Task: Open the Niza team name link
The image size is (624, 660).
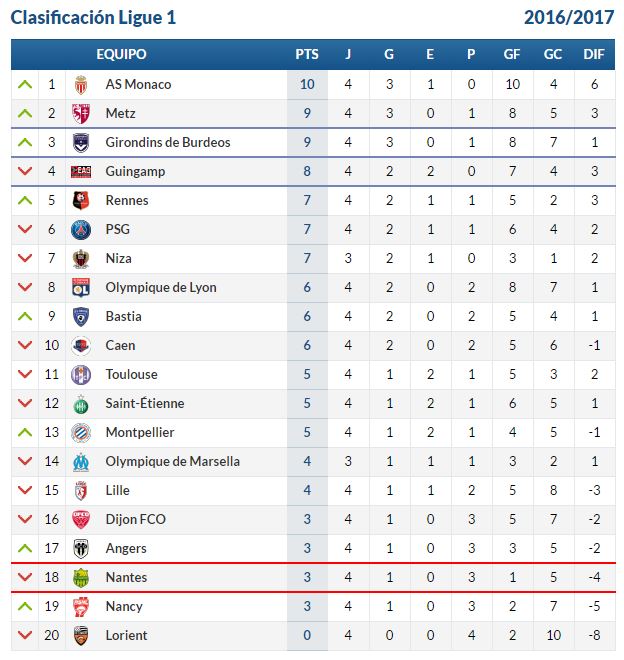Action: pos(118,258)
